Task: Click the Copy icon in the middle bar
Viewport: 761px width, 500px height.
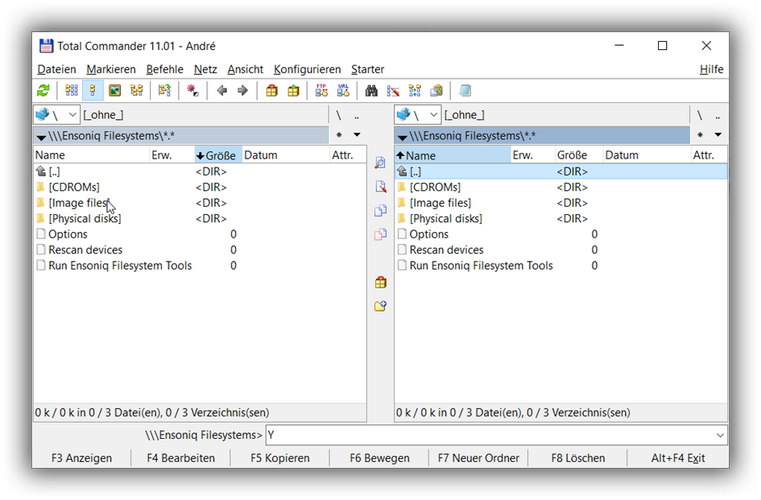Action: click(380, 211)
